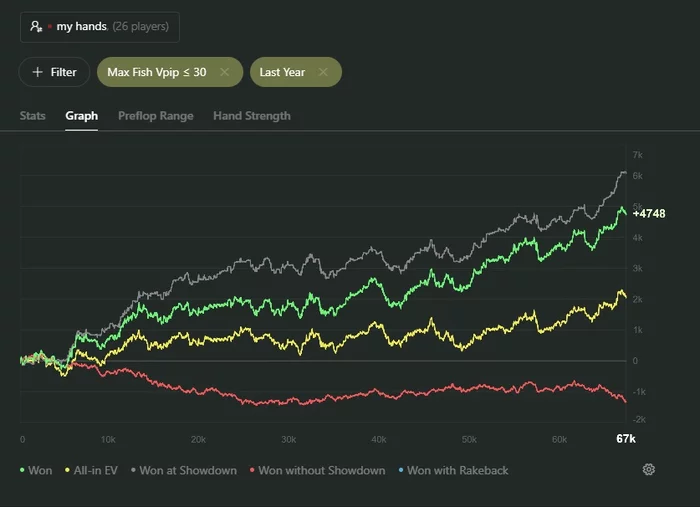Open the Preflop Range tab
The image size is (700, 507).
point(156,116)
